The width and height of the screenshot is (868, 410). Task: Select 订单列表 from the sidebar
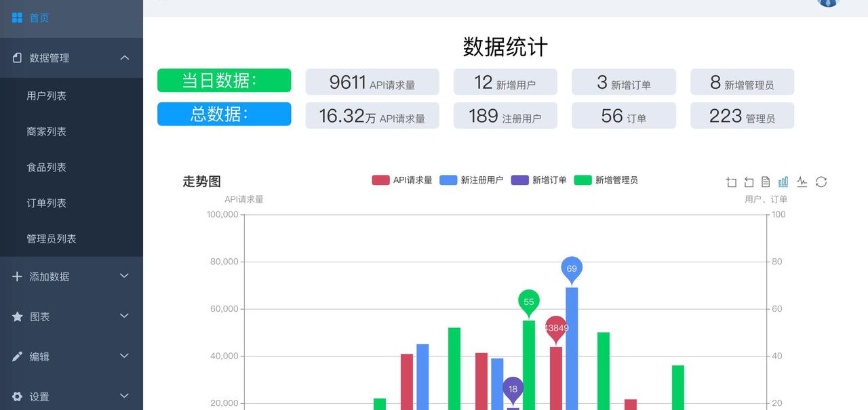point(47,203)
